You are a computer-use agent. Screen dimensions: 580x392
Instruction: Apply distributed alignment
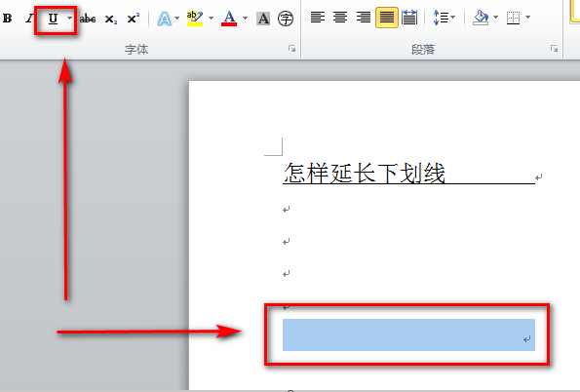[x=409, y=18]
